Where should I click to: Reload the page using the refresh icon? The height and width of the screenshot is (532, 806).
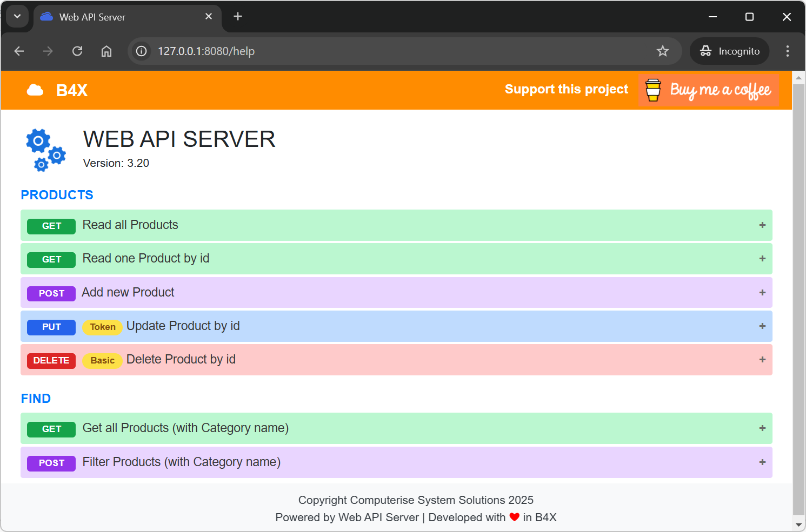coord(77,51)
